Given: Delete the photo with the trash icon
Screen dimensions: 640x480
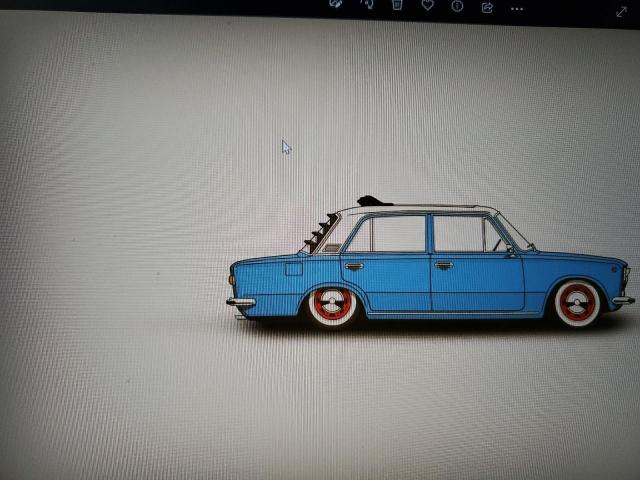Looking at the screenshot, I should [x=397, y=5].
